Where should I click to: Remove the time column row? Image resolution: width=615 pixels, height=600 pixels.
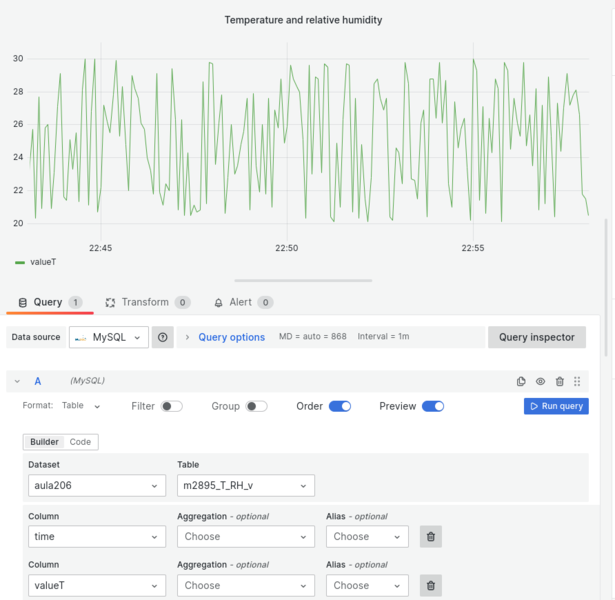(x=431, y=536)
